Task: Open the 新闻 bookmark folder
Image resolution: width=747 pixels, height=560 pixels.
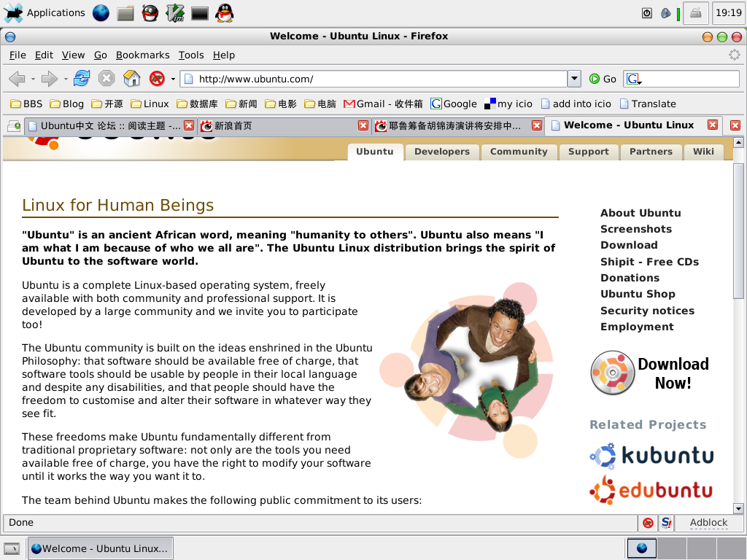Action: pos(241,104)
